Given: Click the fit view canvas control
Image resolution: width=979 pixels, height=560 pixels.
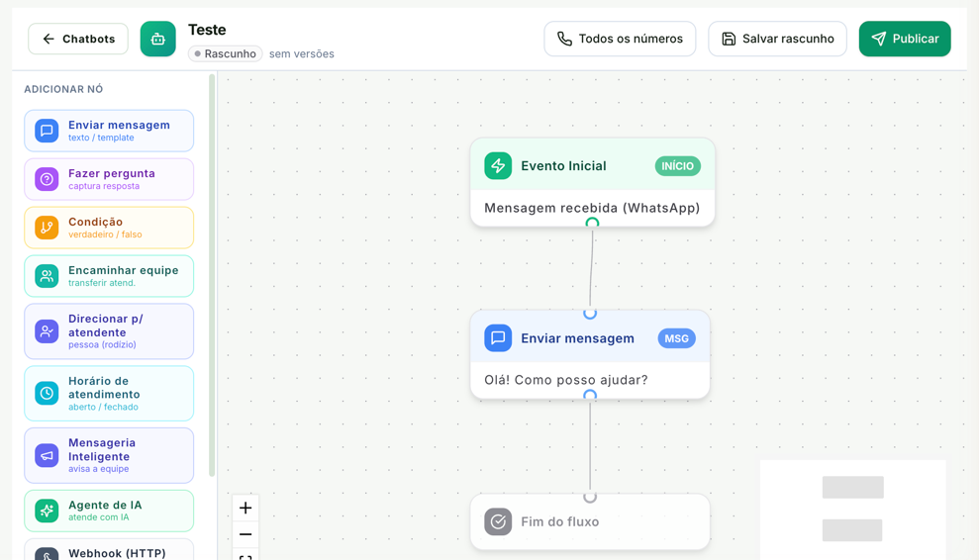Looking at the screenshot, I should pos(245,555).
